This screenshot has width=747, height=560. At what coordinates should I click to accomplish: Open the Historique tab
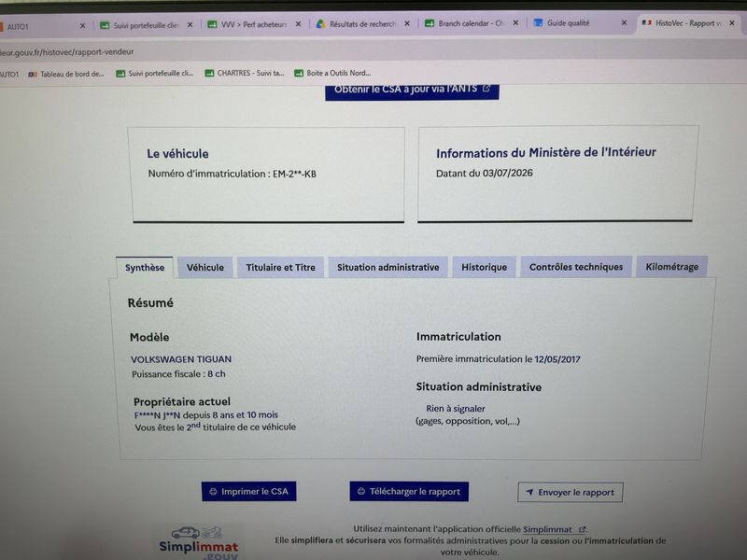tap(484, 267)
